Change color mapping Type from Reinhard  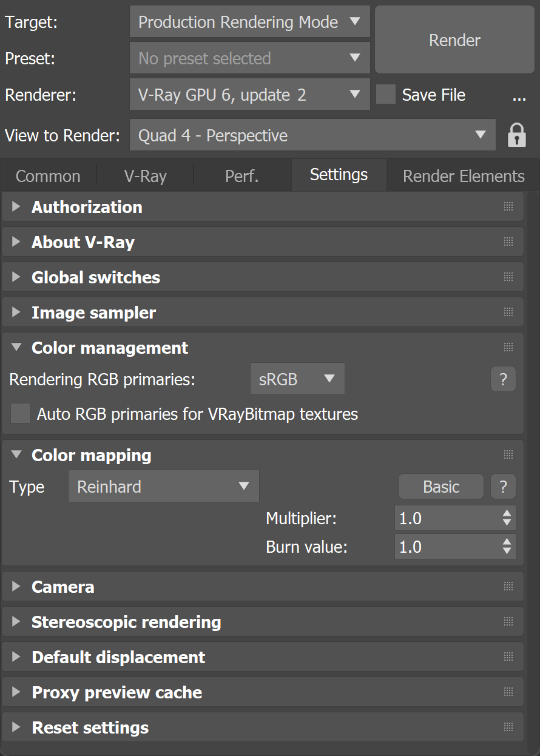point(163,486)
